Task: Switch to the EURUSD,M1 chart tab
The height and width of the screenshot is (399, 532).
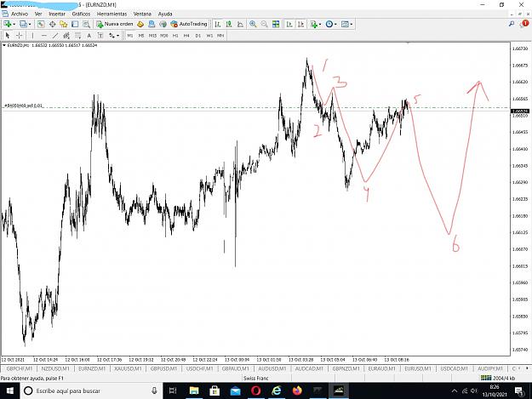Action: coord(418,368)
